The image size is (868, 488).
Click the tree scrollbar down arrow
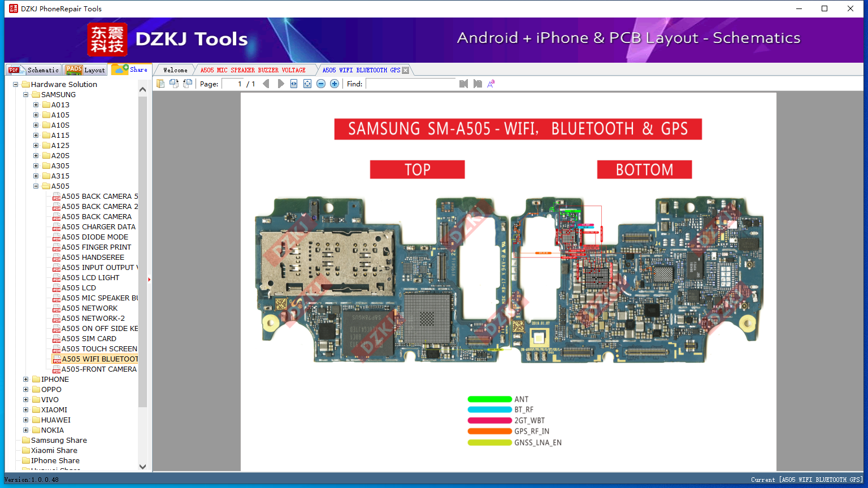(142, 467)
